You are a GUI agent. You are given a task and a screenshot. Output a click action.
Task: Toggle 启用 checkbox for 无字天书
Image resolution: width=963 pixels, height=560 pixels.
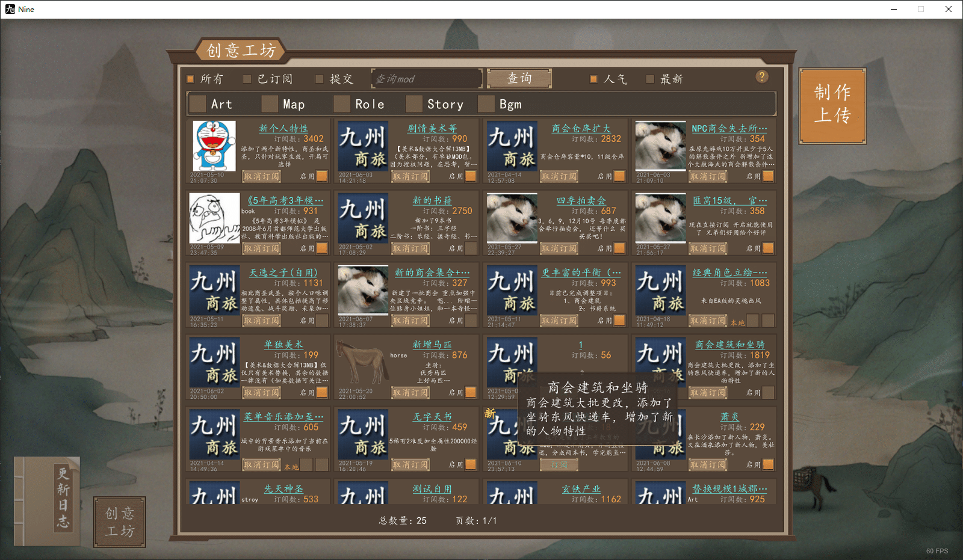[x=471, y=465]
